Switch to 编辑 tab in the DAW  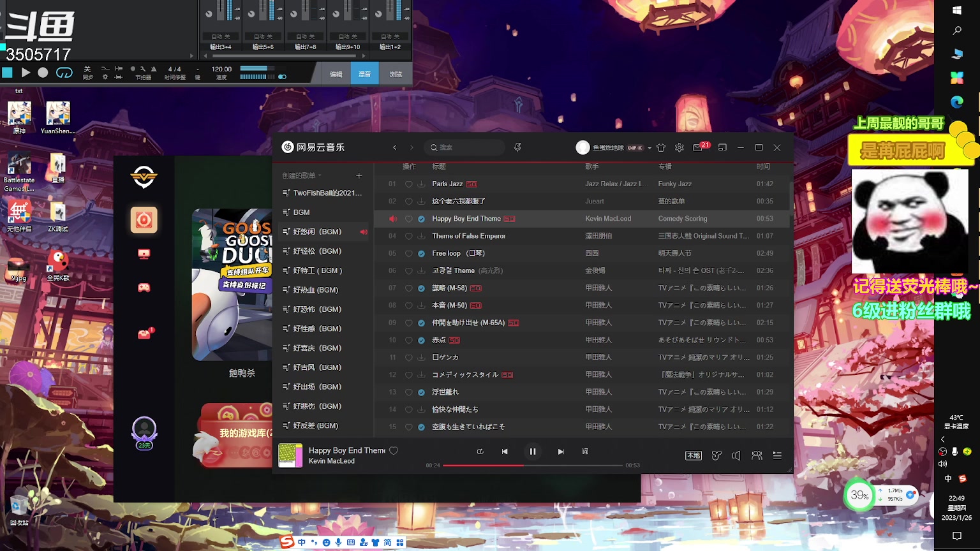[x=336, y=74]
